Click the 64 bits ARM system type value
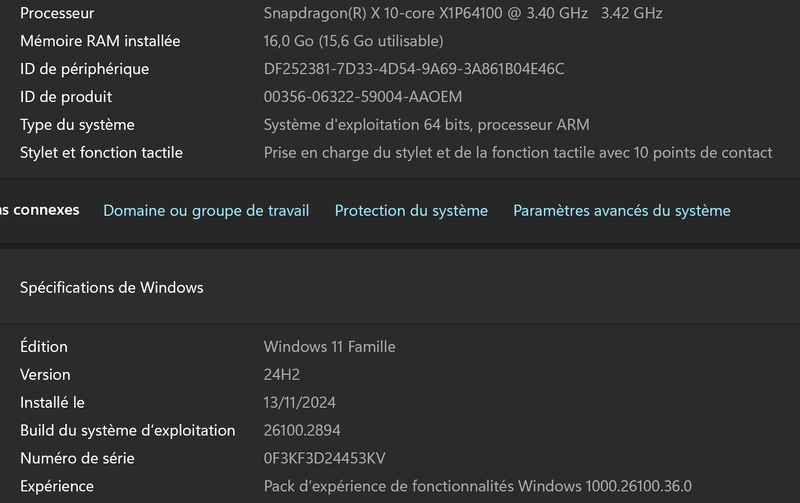Viewport: 800px width, 503px height. pos(426,125)
